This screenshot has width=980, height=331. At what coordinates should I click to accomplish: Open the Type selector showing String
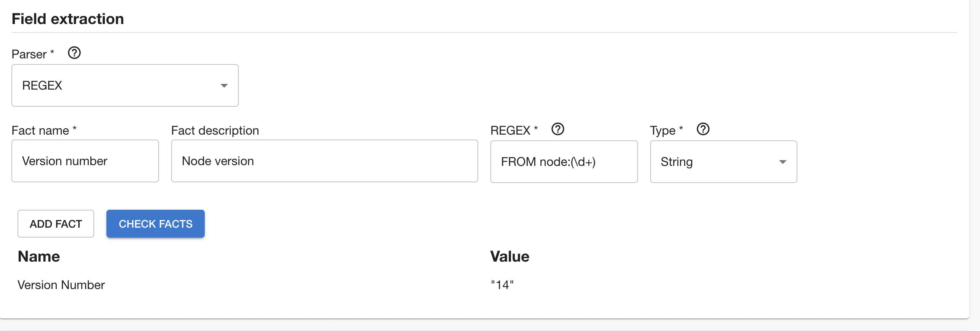723,162
